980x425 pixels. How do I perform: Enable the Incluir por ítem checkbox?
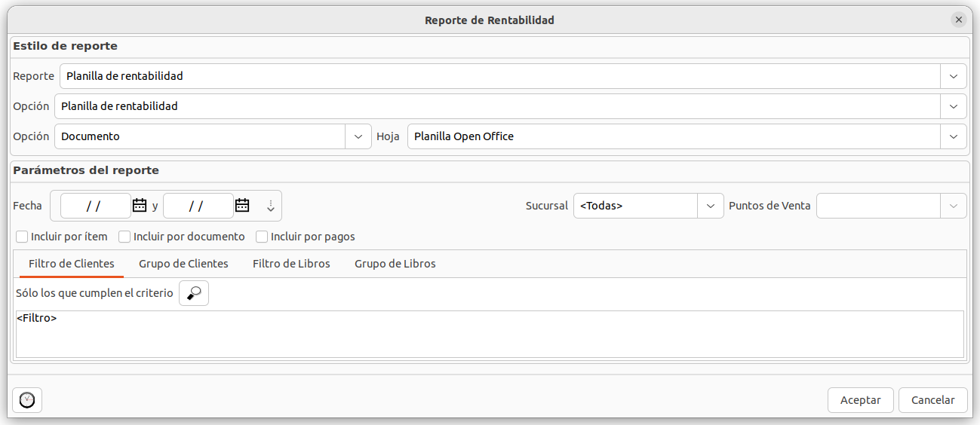click(x=22, y=237)
